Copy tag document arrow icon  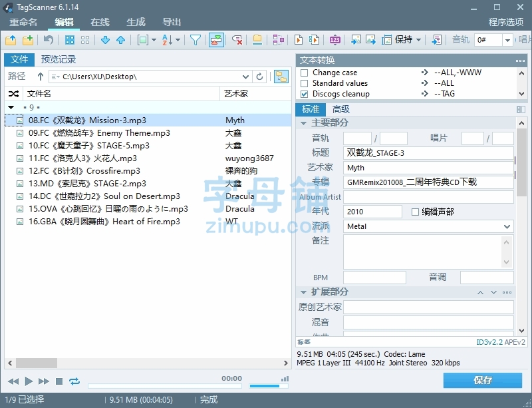[x=299, y=40]
